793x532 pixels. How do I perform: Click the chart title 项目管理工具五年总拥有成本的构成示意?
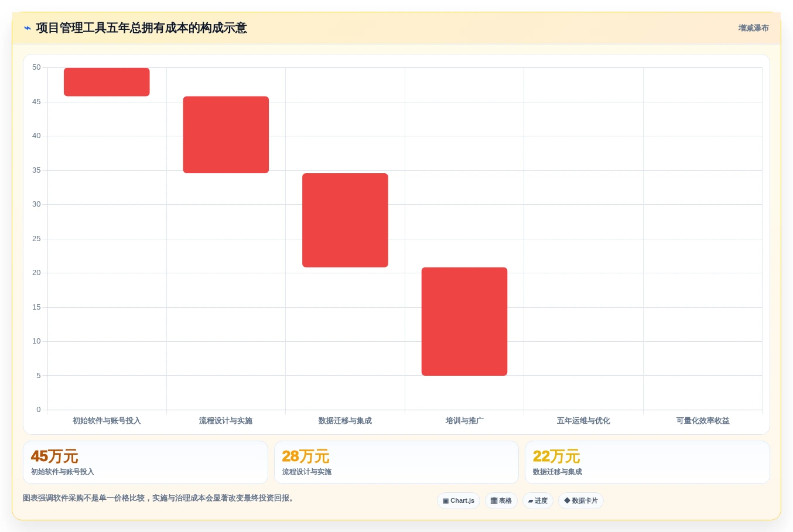pos(141,28)
